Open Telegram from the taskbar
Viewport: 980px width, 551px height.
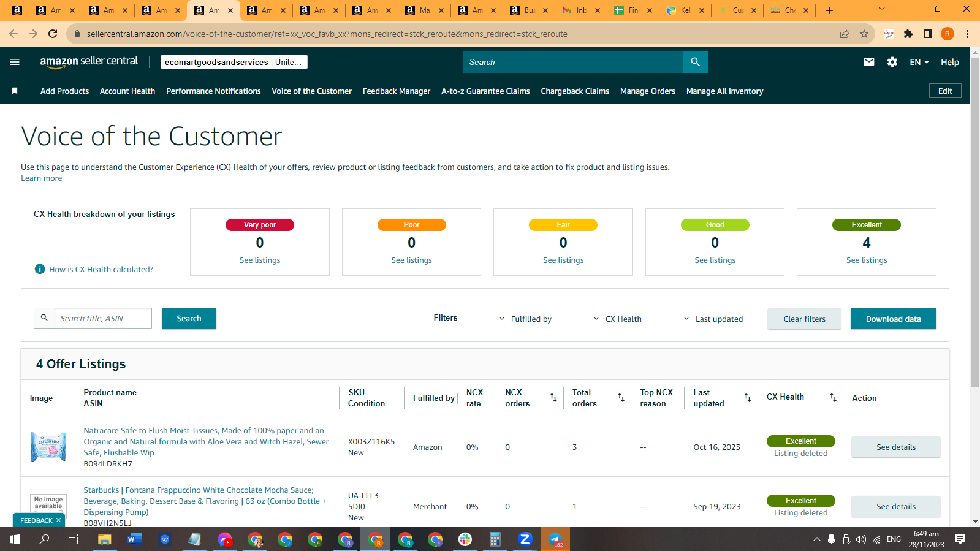tap(555, 539)
